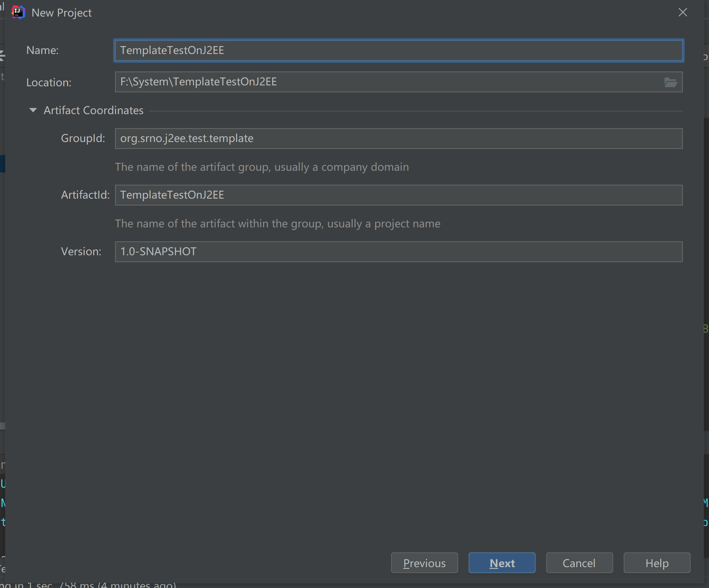Click the Artifact Coordinates section header text
The width and height of the screenshot is (709, 588).
[93, 110]
